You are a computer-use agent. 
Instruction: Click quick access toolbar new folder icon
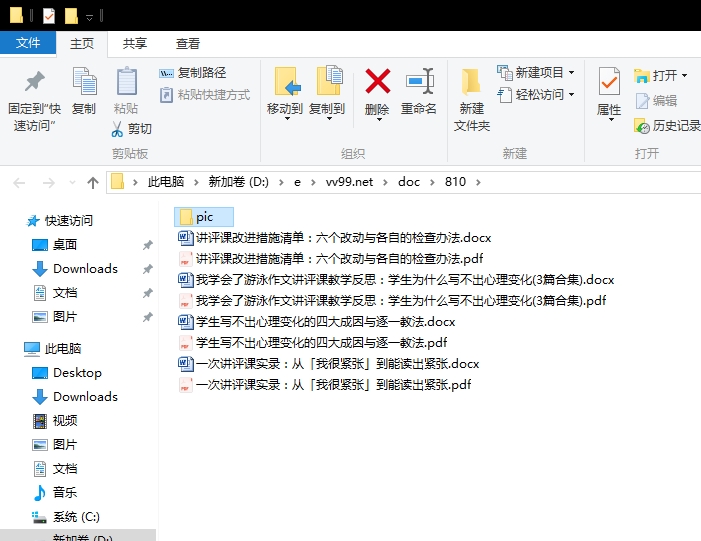tap(71, 16)
